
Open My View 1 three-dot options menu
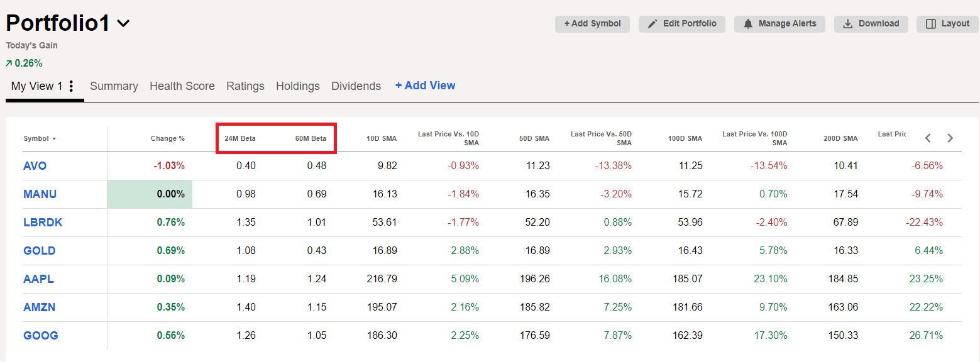(x=72, y=85)
